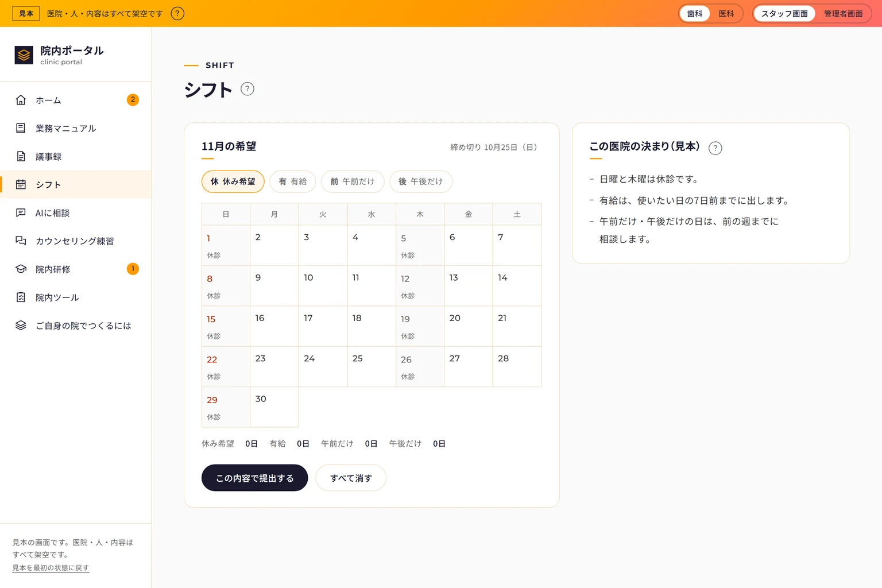Click the orange badge 2 on ホーム
The width and height of the screenshot is (882, 588).
[x=133, y=100]
